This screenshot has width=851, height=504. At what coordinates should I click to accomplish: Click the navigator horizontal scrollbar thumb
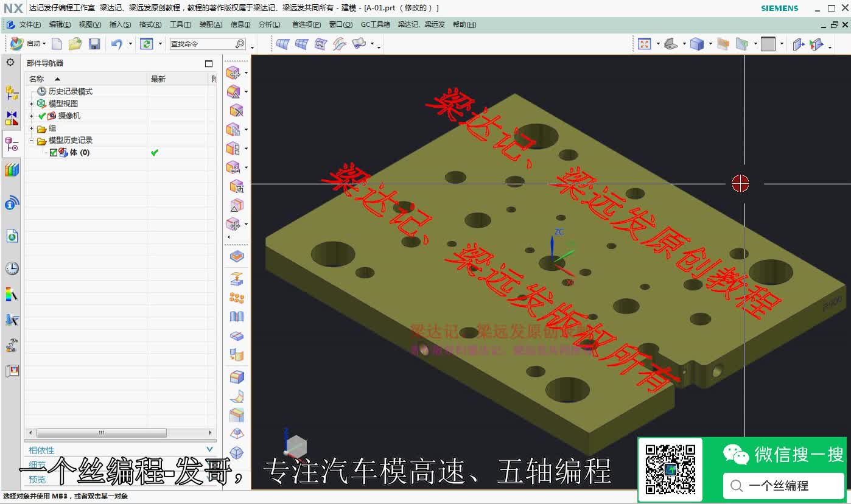[x=102, y=433]
